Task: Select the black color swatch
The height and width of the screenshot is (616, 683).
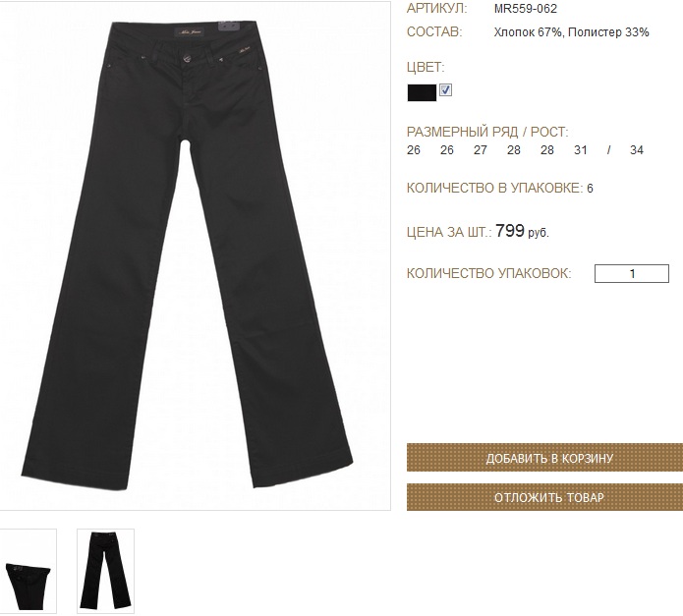Action: [422, 92]
